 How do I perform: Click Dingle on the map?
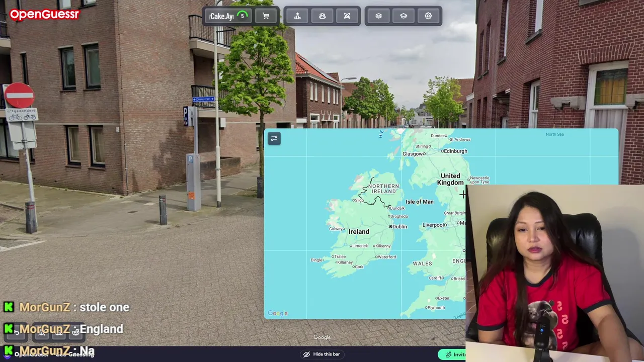click(316, 260)
